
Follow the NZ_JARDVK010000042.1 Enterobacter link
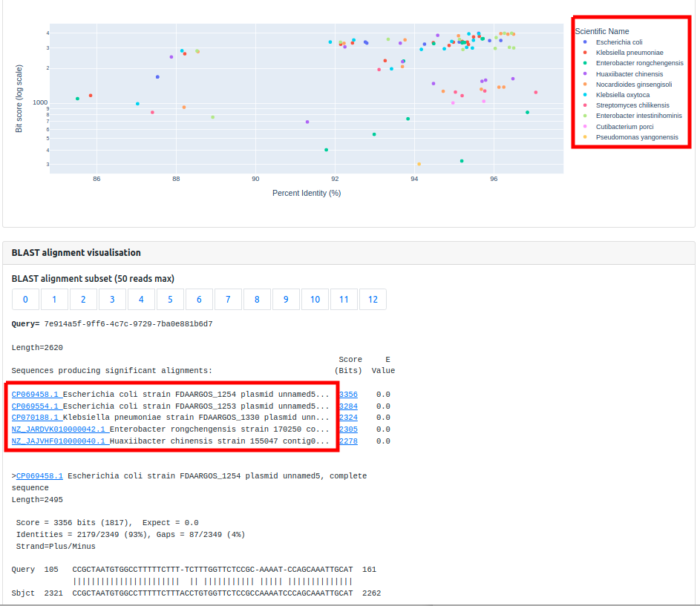pyautogui.click(x=59, y=429)
